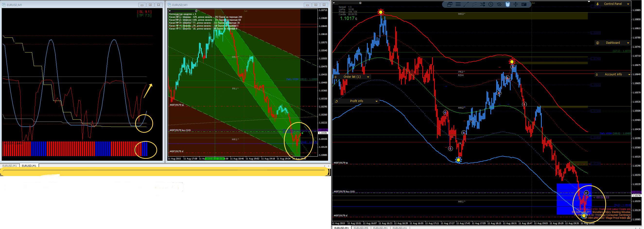Image resolution: width=644 pixels, height=229 pixels.
Task: Click the Order list (1) label
Action: pyautogui.click(x=352, y=77)
